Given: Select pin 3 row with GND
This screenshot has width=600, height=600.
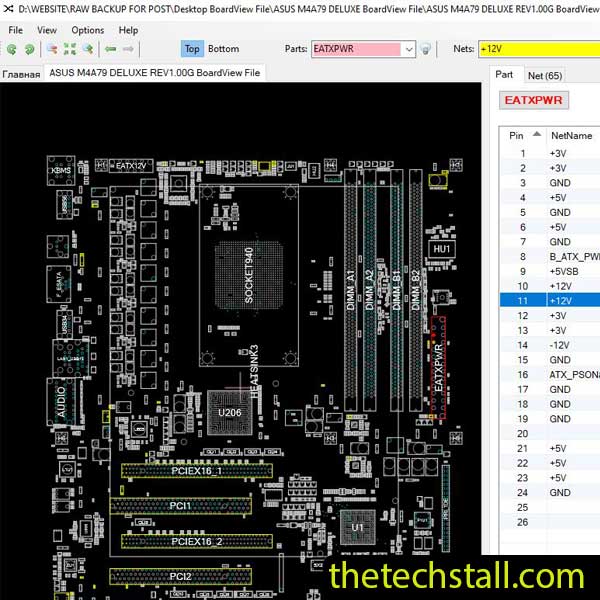Looking at the screenshot, I should 550,183.
